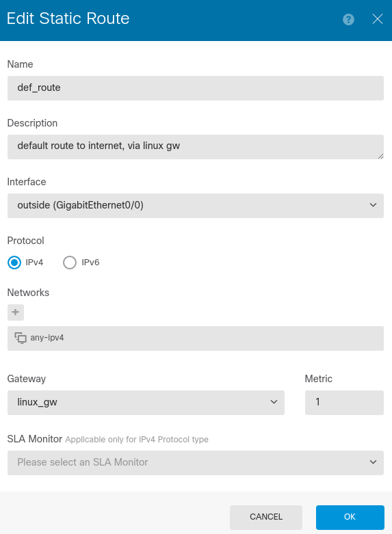Image resolution: width=392 pixels, height=534 pixels.
Task: Click outside (GigabitEthernet0/0) interface text
Action: [81, 205]
